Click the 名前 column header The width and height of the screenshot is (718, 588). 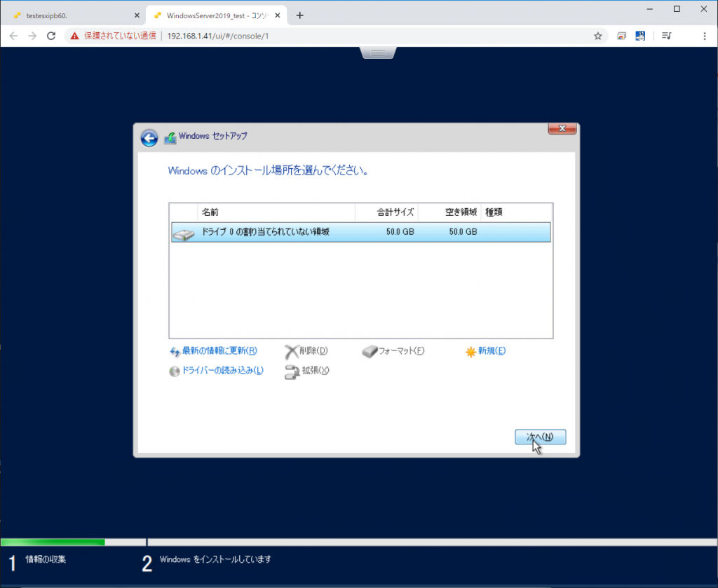[x=276, y=212]
